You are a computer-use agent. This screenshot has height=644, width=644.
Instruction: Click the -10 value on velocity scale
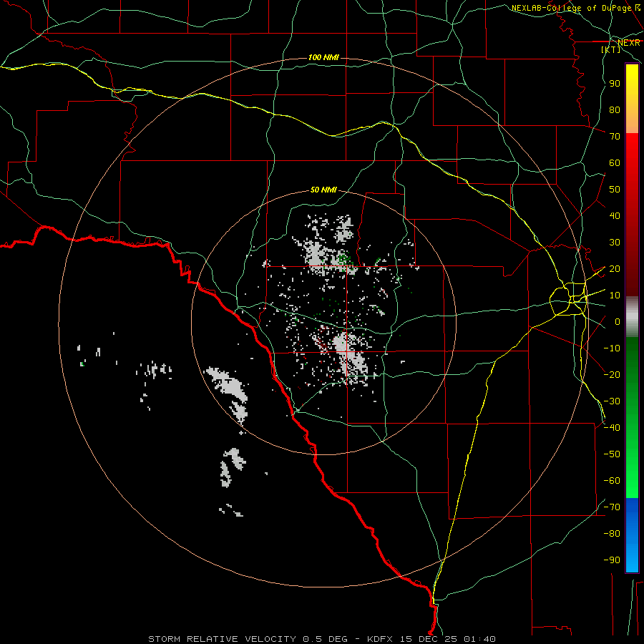point(612,348)
